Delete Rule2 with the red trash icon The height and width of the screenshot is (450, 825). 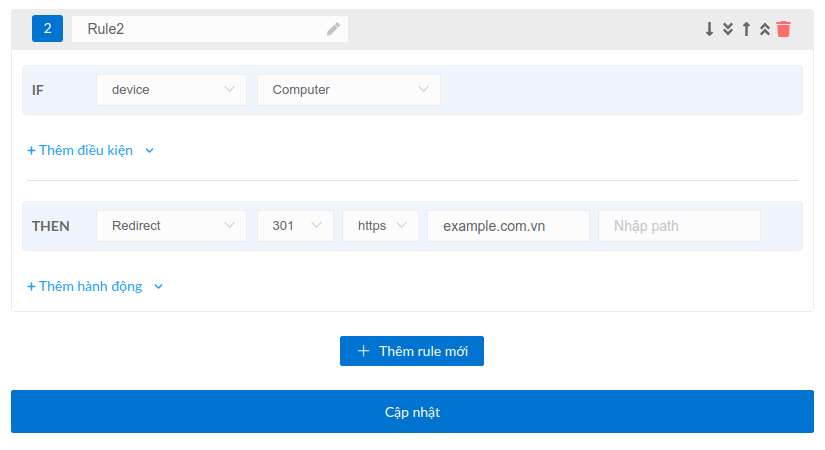coord(783,29)
